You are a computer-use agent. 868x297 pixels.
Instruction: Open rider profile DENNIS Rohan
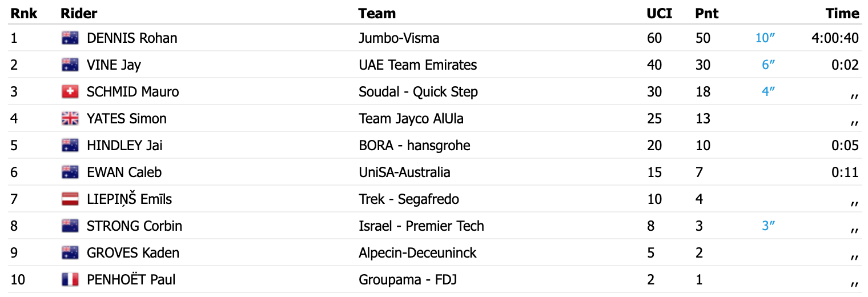tap(132, 38)
